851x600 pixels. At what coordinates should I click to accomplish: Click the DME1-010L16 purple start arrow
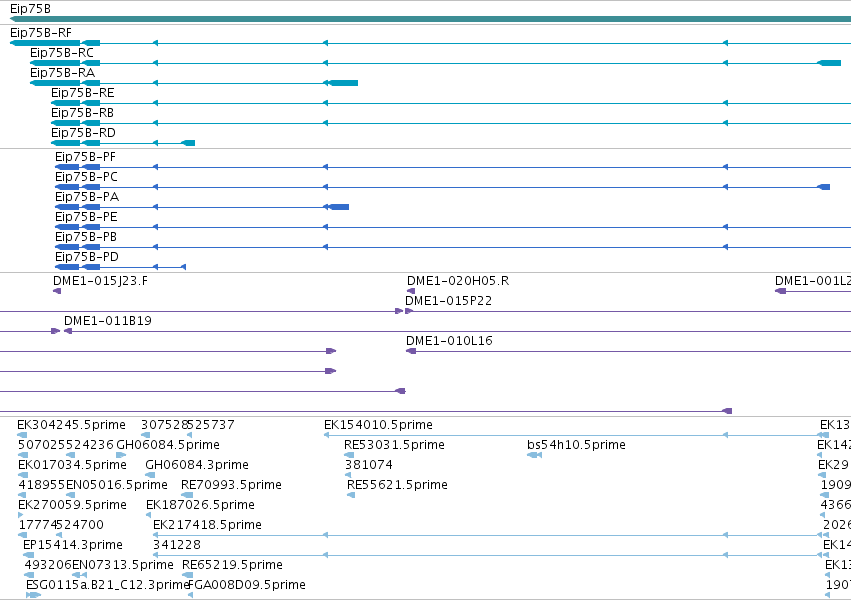pos(411,352)
